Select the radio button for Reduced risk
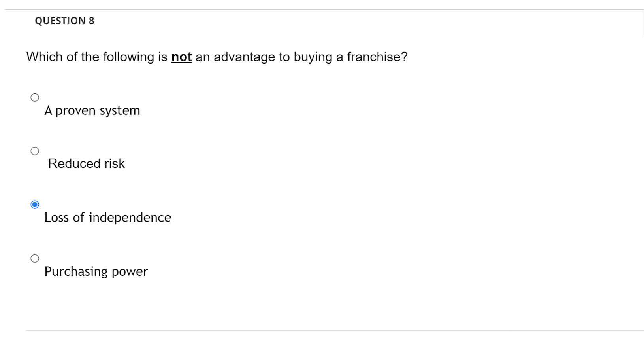This screenshot has width=644, height=337. click(35, 150)
